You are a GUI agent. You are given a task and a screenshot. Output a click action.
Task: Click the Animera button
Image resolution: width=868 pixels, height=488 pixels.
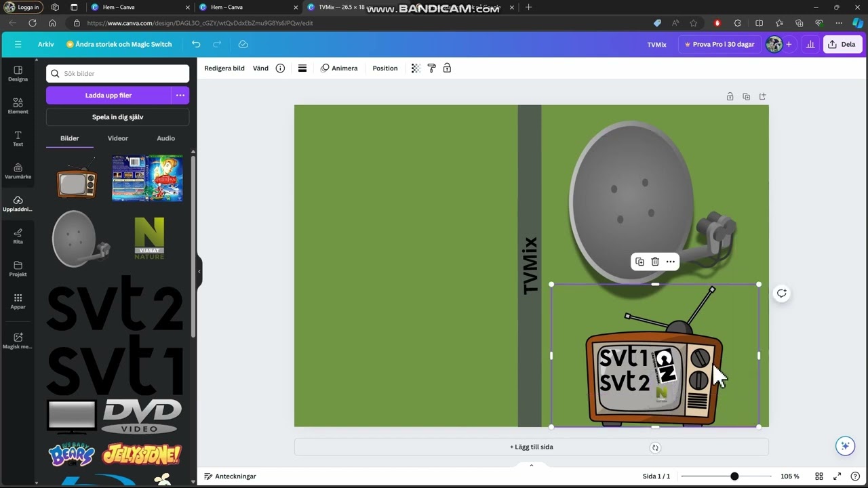(340, 68)
